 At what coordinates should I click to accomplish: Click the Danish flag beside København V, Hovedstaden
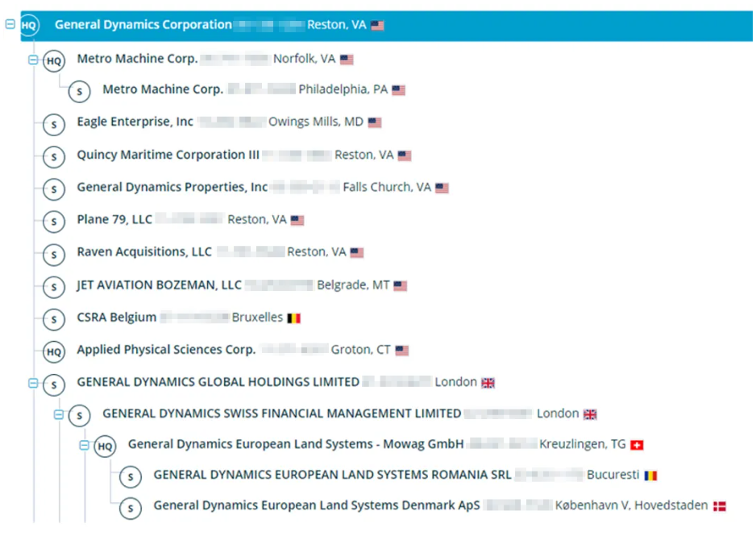click(720, 506)
